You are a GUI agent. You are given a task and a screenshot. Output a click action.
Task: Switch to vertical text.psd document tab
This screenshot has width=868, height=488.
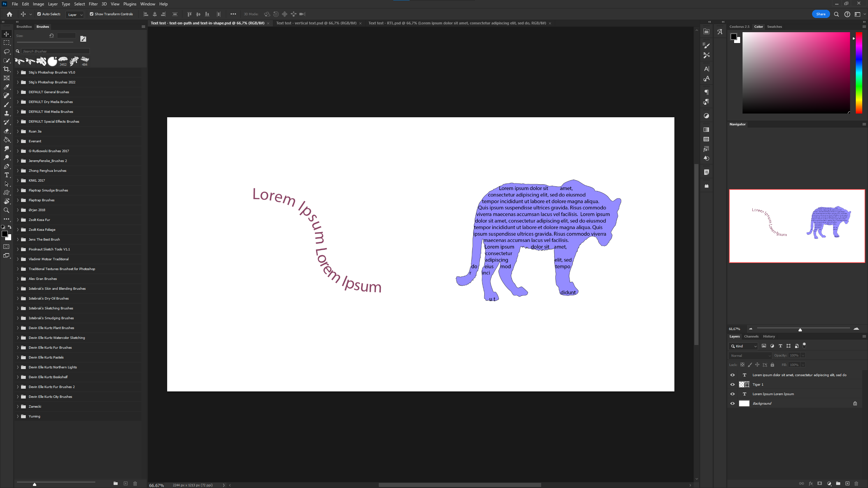316,23
